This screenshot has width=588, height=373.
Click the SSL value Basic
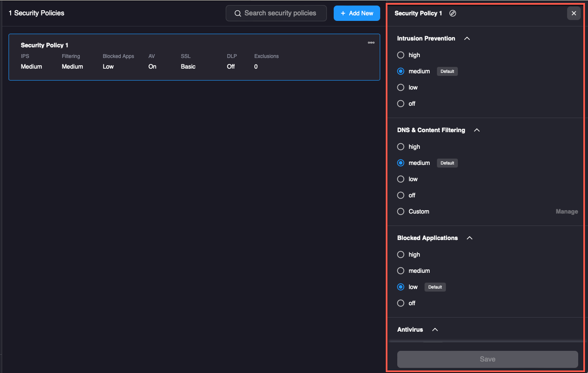pyautogui.click(x=188, y=67)
